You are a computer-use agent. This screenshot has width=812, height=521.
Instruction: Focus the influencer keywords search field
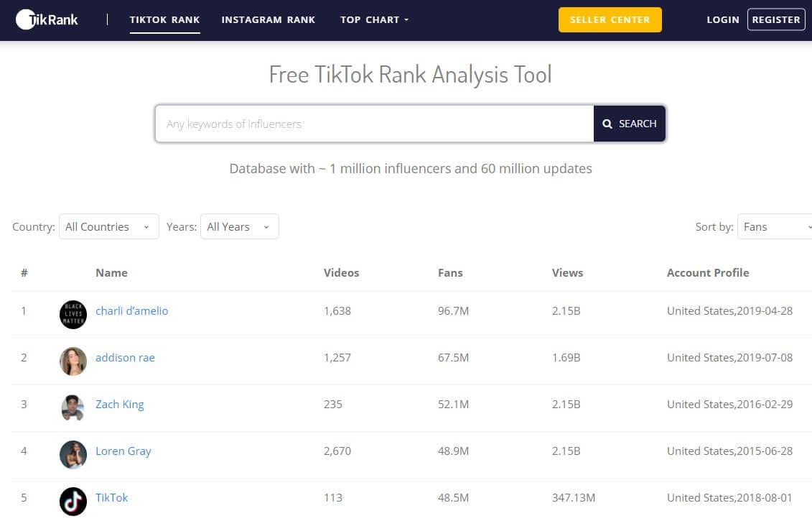click(375, 124)
